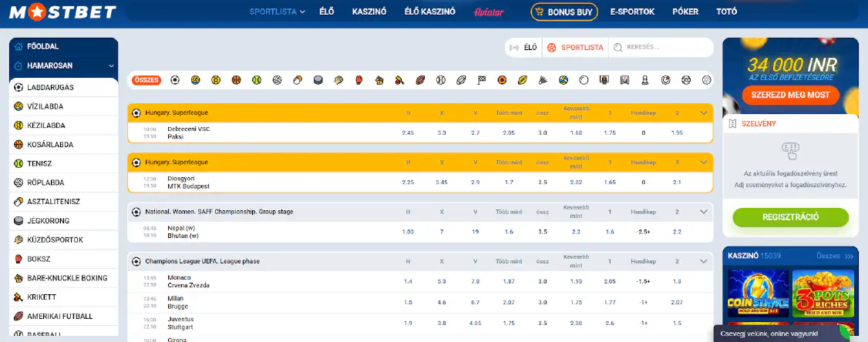Select the basketball icon in the sport filter row
Viewport: 868px width, 342px height.
pyautogui.click(x=236, y=79)
